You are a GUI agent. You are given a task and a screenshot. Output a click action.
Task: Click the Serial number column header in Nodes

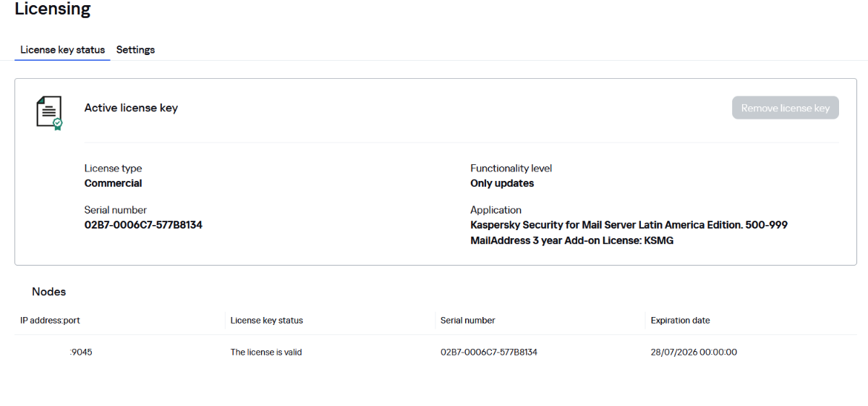tap(467, 320)
